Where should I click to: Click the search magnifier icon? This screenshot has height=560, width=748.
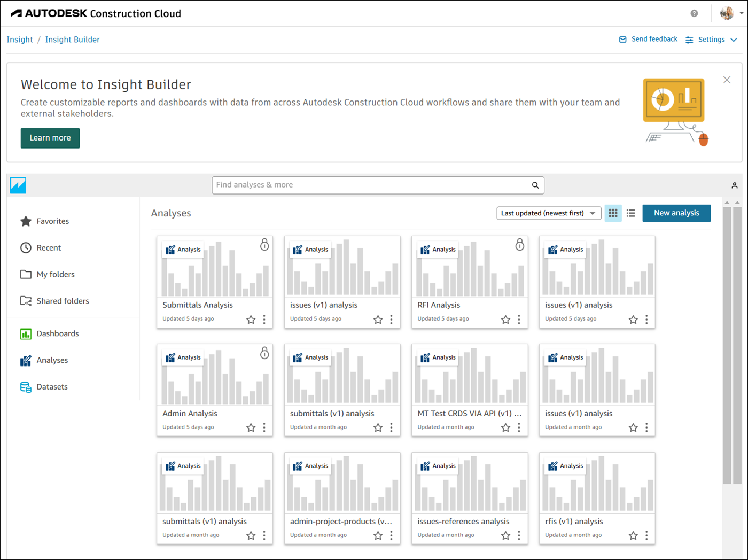click(535, 185)
